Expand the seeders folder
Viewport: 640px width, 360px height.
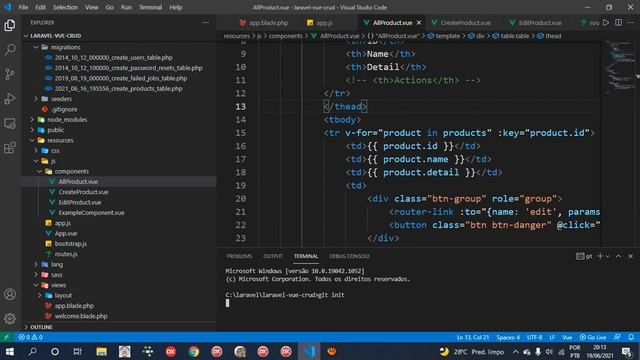tap(36, 99)
